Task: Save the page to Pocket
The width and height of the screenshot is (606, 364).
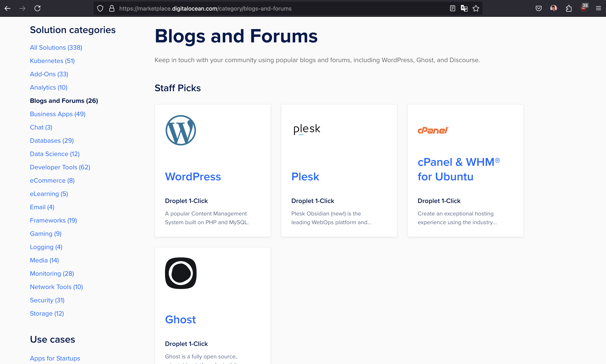Action: point(538,8)
